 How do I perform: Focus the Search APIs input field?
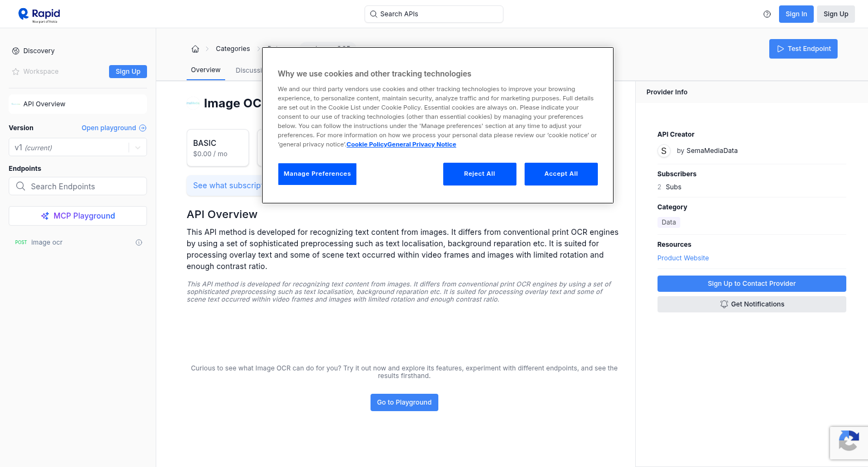[434, 14]
